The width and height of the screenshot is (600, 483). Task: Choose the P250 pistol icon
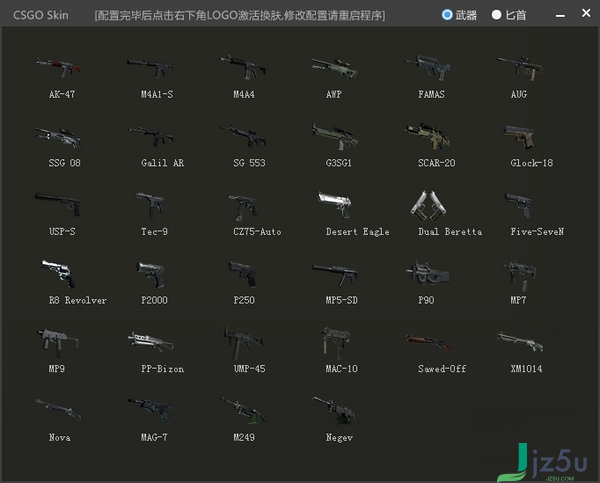point(243,274)
